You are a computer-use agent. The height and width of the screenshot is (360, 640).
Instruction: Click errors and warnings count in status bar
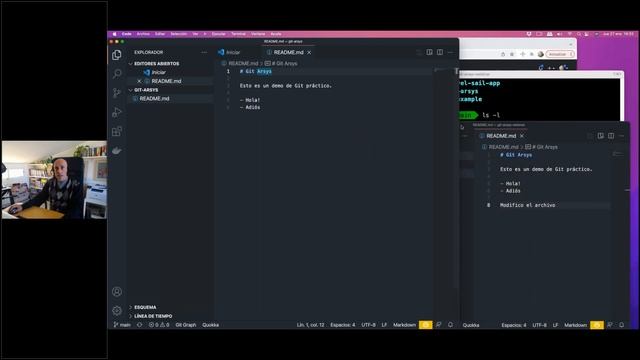pyautogui.click(x=159, y=325)
